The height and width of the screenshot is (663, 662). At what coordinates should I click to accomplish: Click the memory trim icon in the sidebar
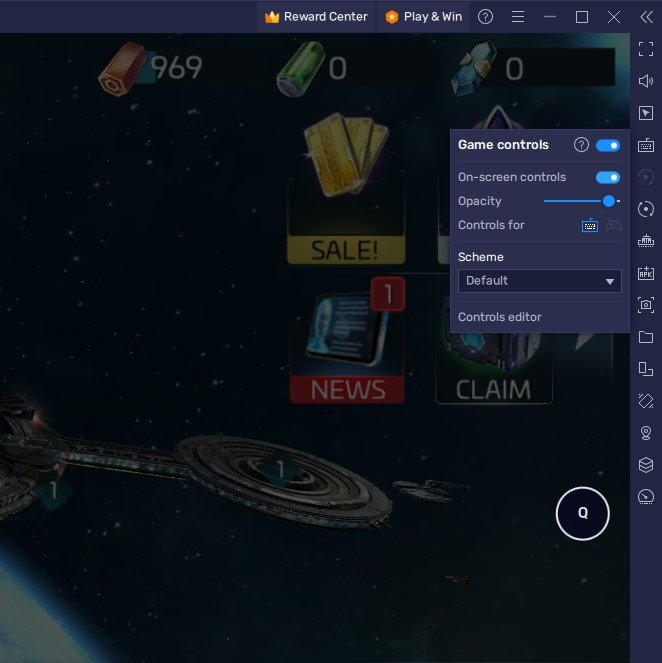(x=646, y=241)
